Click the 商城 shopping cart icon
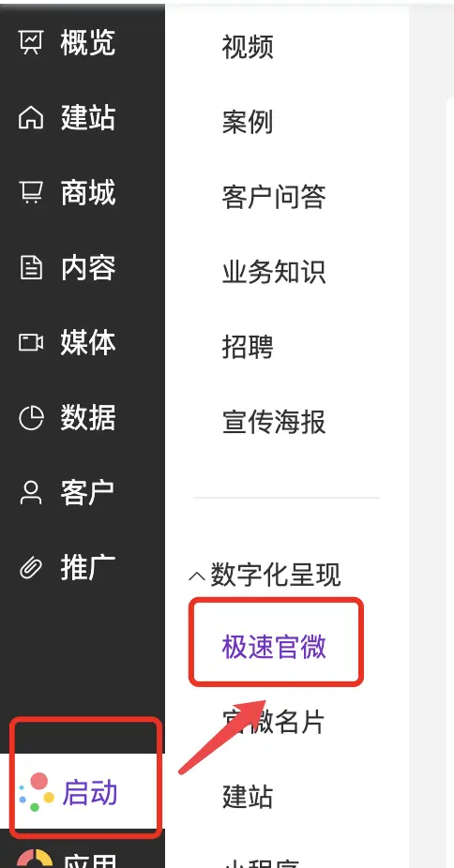This screenshot has width=454, height=868. pyautogui.click(x=31, y=193)
